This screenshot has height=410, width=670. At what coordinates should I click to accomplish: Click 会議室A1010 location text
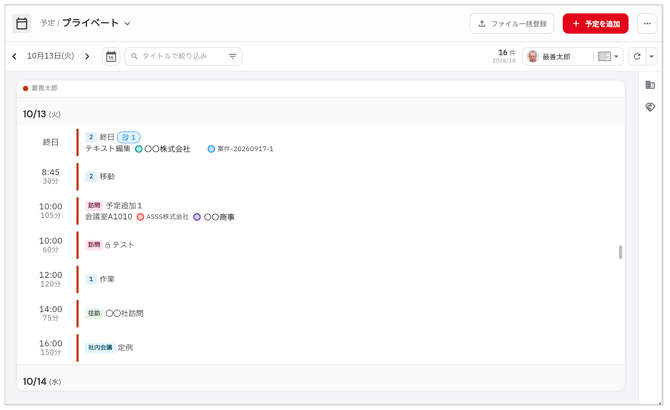point(109,217)
